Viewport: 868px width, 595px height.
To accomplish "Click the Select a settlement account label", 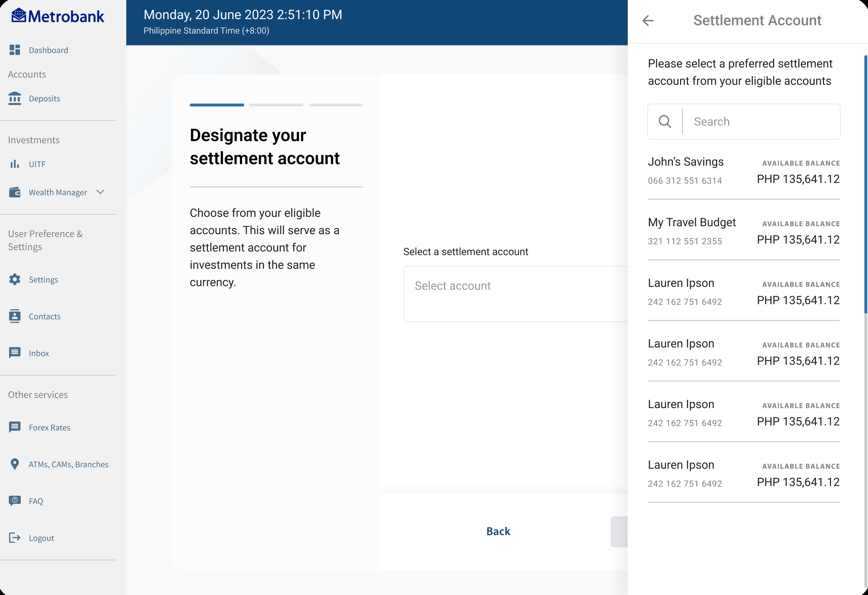I will tap(465, 251).
